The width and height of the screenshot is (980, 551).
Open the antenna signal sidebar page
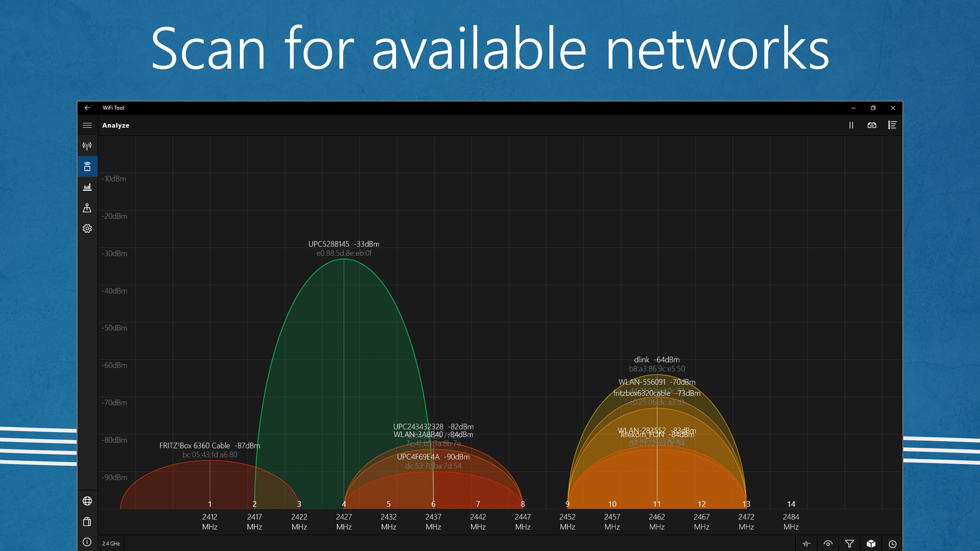87,146
